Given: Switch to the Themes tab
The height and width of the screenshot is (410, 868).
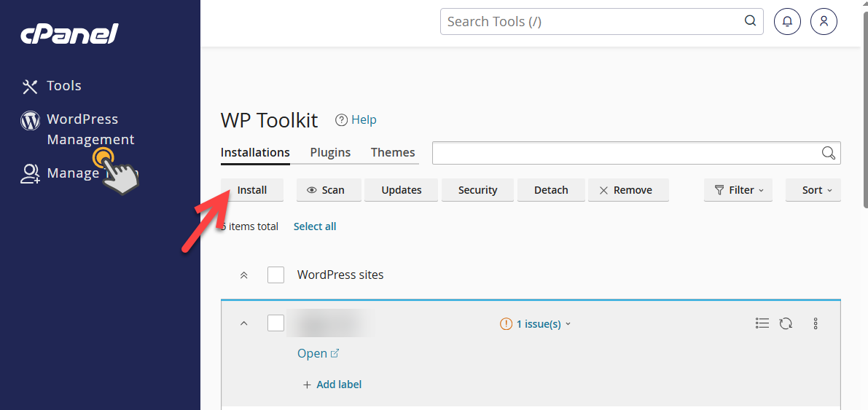Looking at the screenshot, I should pos(393,153).
